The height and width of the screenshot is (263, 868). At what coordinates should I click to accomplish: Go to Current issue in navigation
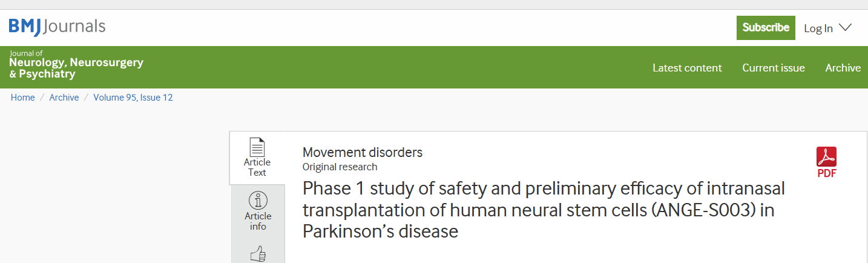(x=774, y=68)
